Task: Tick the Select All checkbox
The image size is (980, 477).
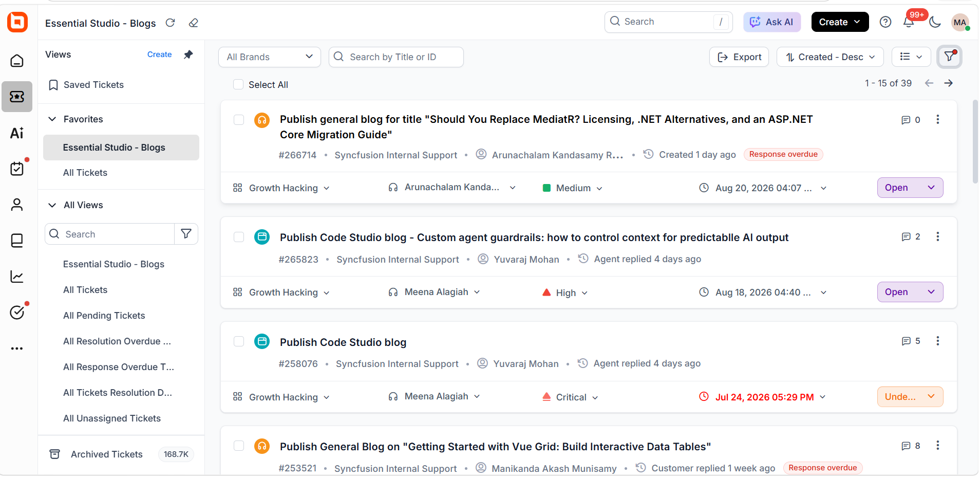Action: click(238, 84)
